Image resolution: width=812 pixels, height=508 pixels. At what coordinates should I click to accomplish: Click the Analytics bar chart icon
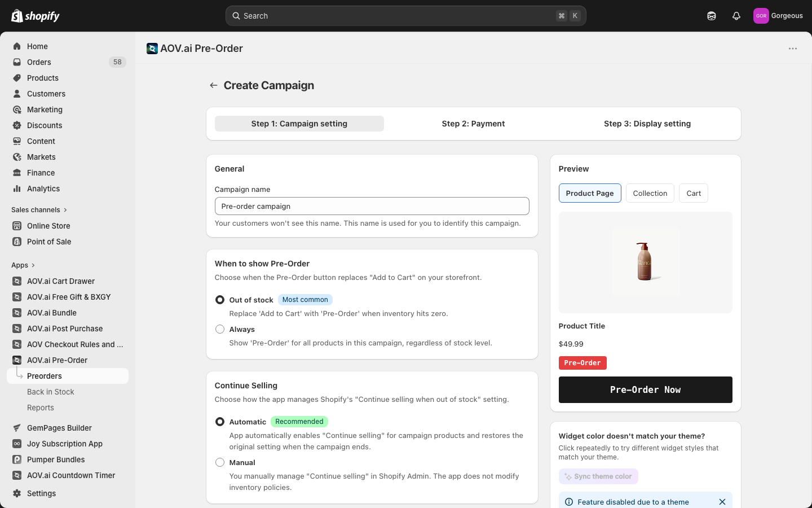[17, 189]
